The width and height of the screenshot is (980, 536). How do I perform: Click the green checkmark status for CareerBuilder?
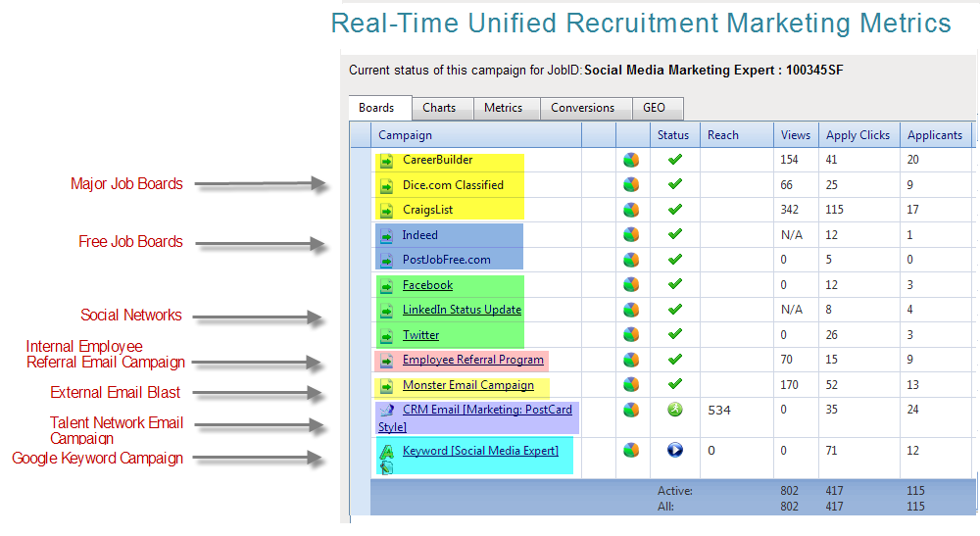pos(675,160)
